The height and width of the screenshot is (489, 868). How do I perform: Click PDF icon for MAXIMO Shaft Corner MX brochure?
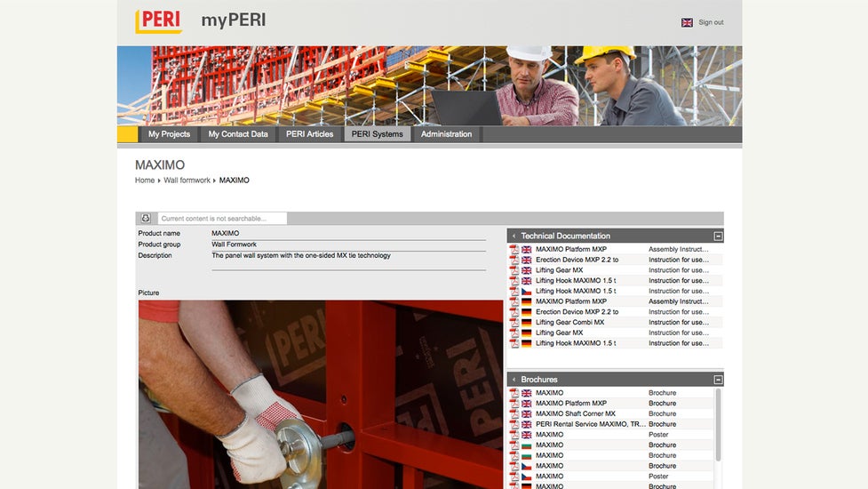[x=514, y=414]
